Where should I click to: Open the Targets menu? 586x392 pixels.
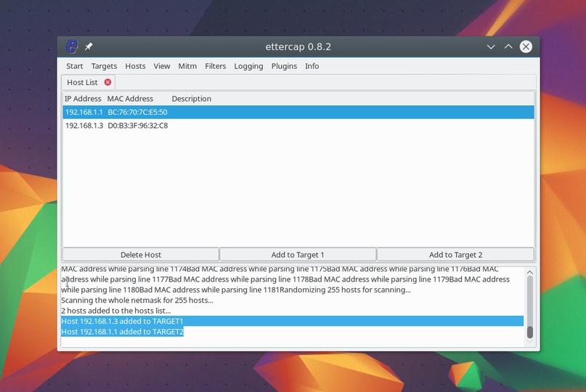pyautogui.click(x=104, y=66)
